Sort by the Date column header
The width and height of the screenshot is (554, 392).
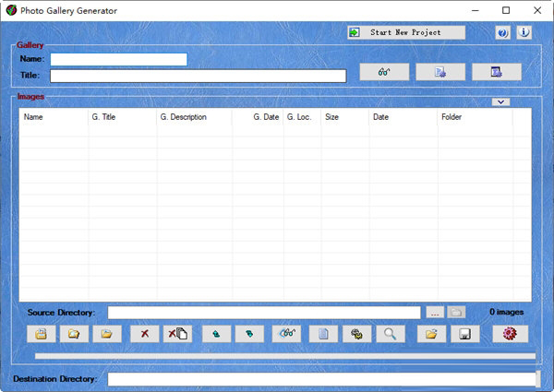point(403,117)
